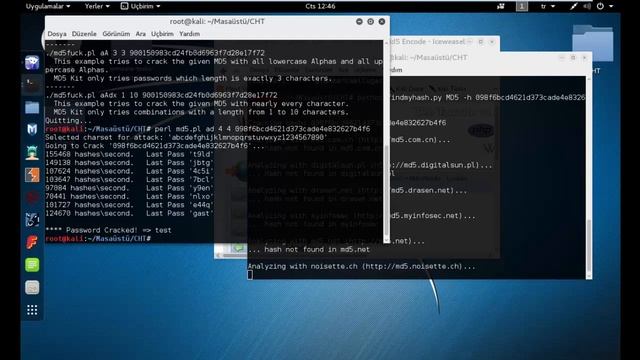The height and width of the screenshot is (360, 640).
Task: Open Dosya menu in front terminal
Action: [x=57, y=34]
